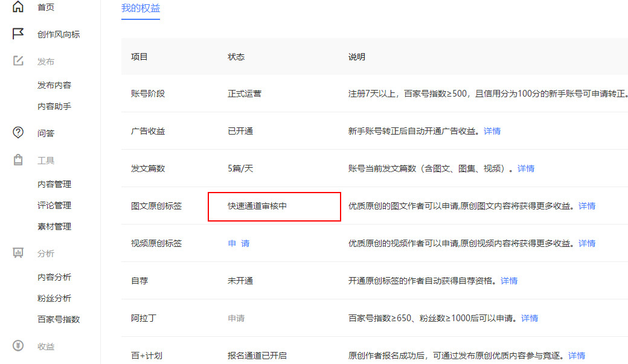
Task: Open 粉丝分析 in sidebar
Action: point(54,298)
